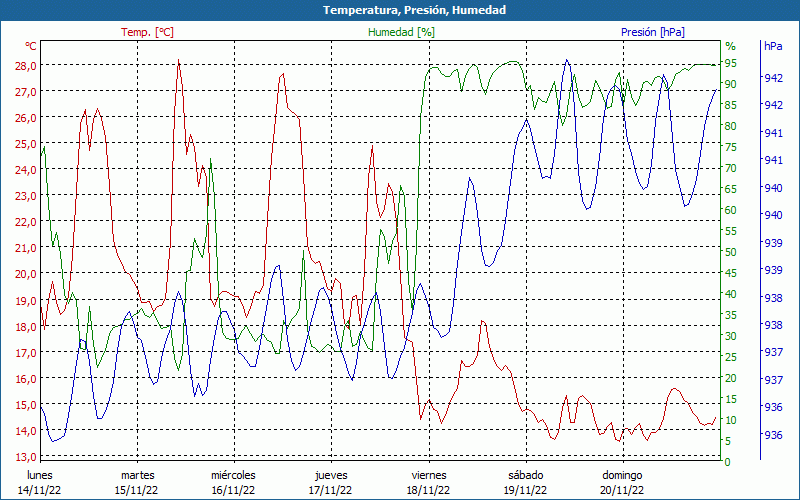Click the "24,0" temperature axis value
Screen dimensions: 800x500
coord(26,170)
